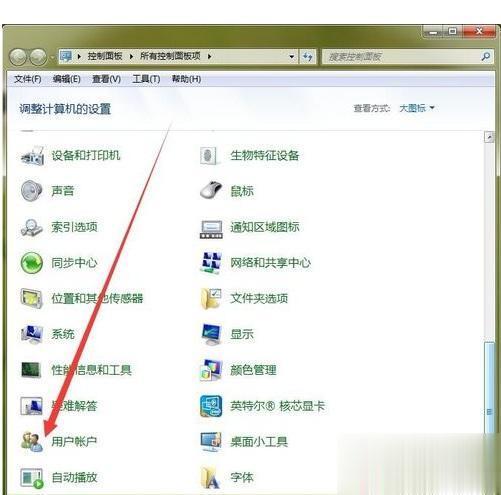The height and width of the screenshot is (495, 501).
Task: Open the 生物特征设备 fingerprint icon
Action: point(210,156)
